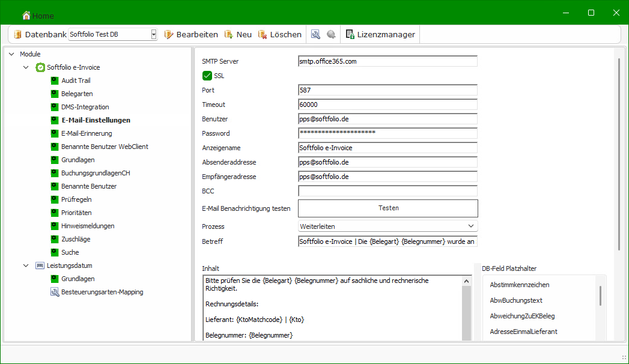The height and width of the screenshot is (364, 629).
Task: Click the empty BCC field
Action: tap(387, 191)
